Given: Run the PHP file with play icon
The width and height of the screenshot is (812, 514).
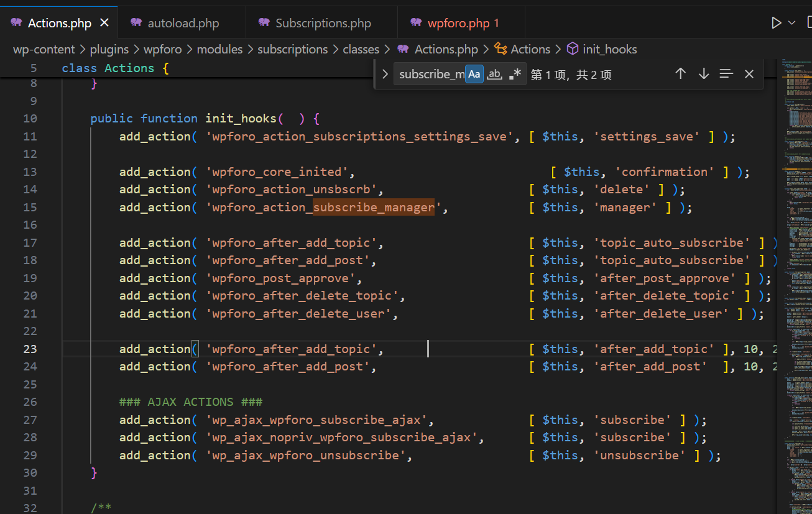Looking at the screenshot, I should pyautogui.click(x=776, y=23).
